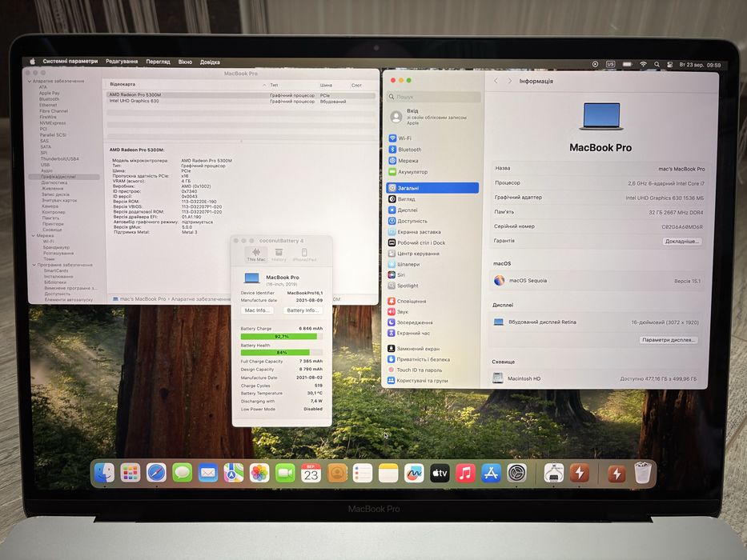Open Apple menu

[33, 62]
